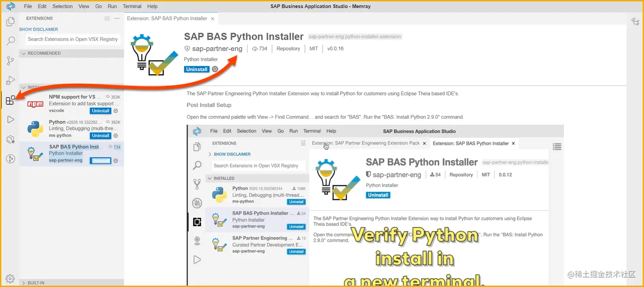Click the large SAP BAS Python Installer logo

tap(155, 55)
